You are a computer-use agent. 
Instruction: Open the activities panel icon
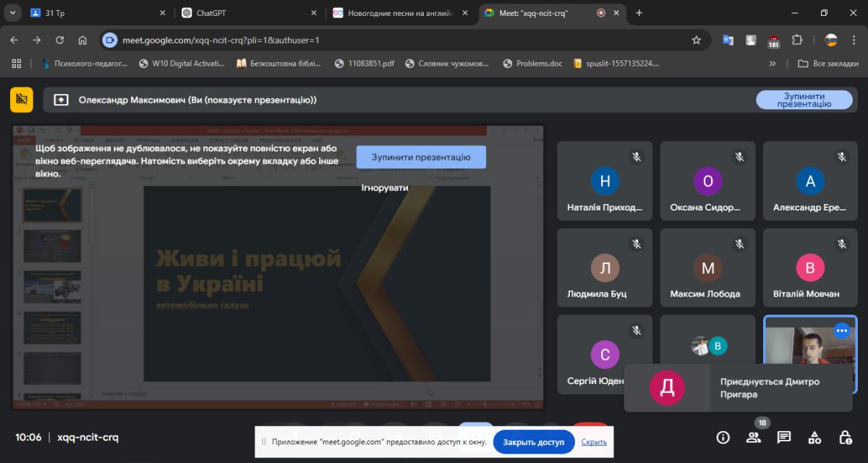(x=814, y=437)
